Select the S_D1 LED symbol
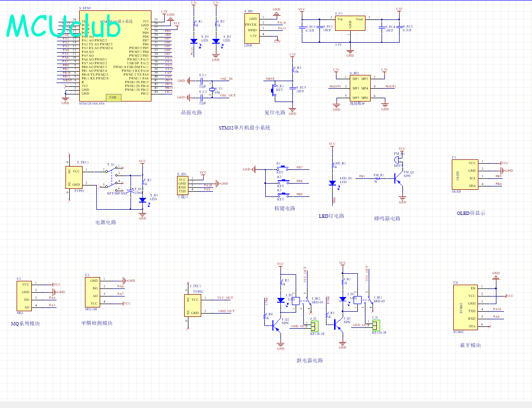532x408 pixels. click(x=194, y=41)
